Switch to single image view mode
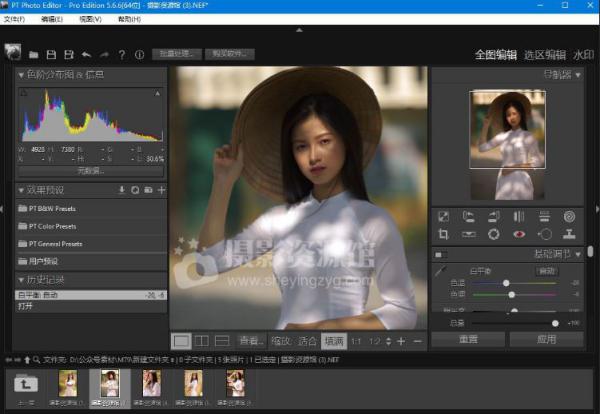The image size is (600, 414). [181, 341]
